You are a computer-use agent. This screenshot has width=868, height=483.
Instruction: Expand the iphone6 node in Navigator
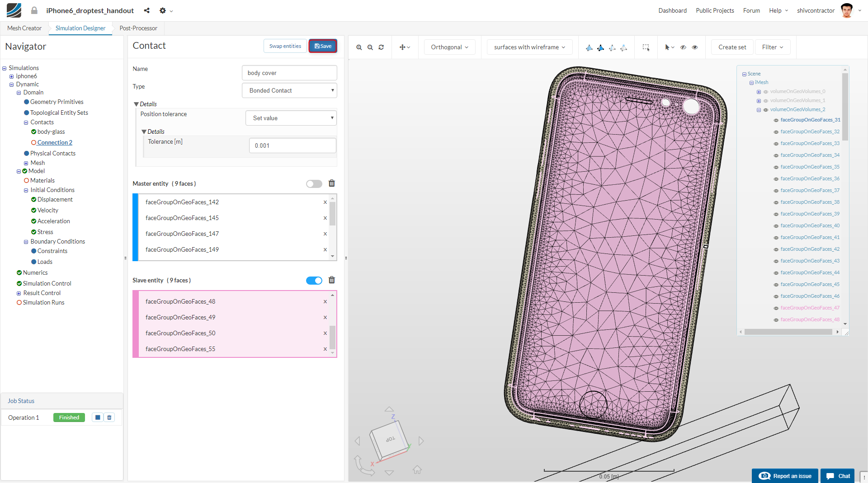point(12,76)
